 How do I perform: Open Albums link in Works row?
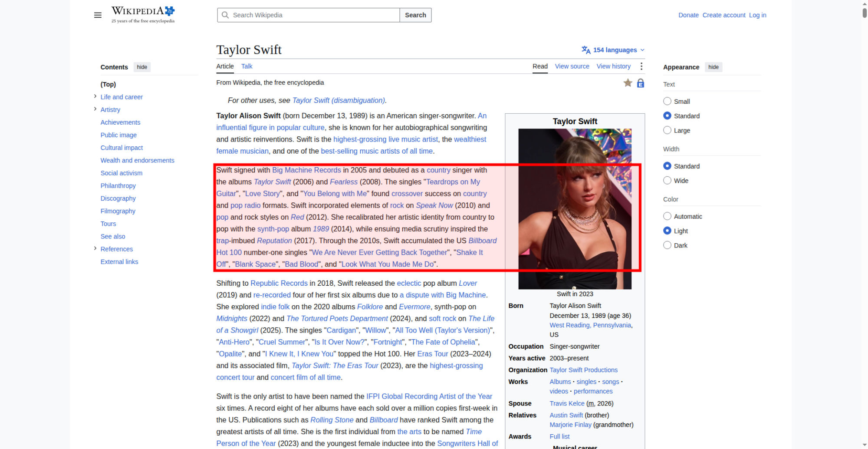pos(560,382)
